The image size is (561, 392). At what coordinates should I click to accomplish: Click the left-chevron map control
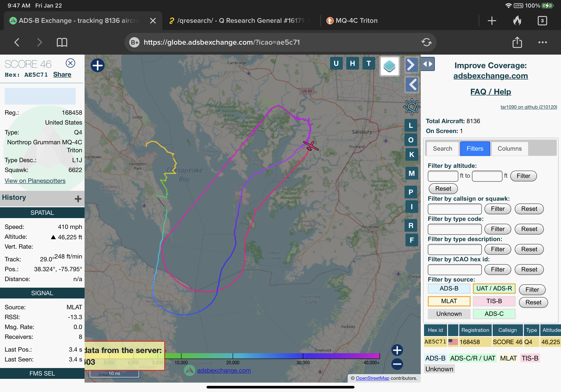pos(412,85)
